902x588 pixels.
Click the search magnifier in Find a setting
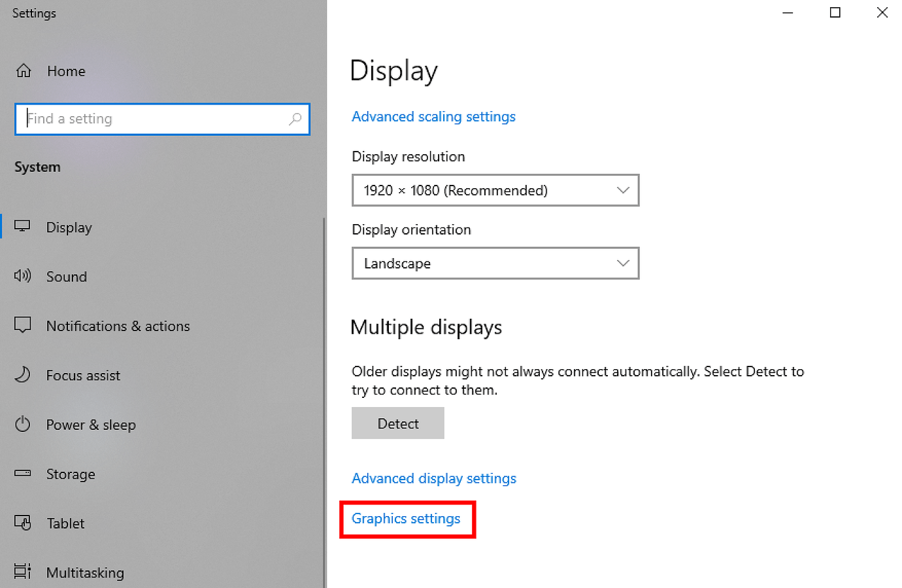(295, 120)
